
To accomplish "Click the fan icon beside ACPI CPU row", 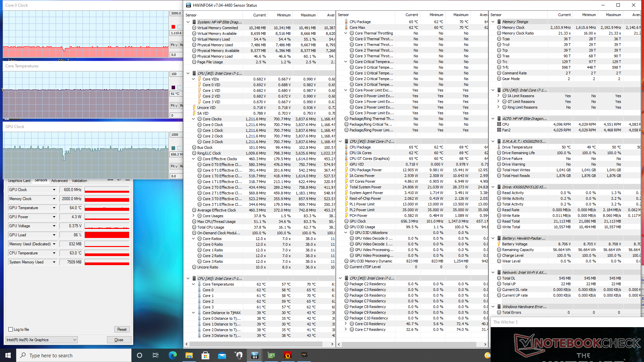I will click(499, 124).
